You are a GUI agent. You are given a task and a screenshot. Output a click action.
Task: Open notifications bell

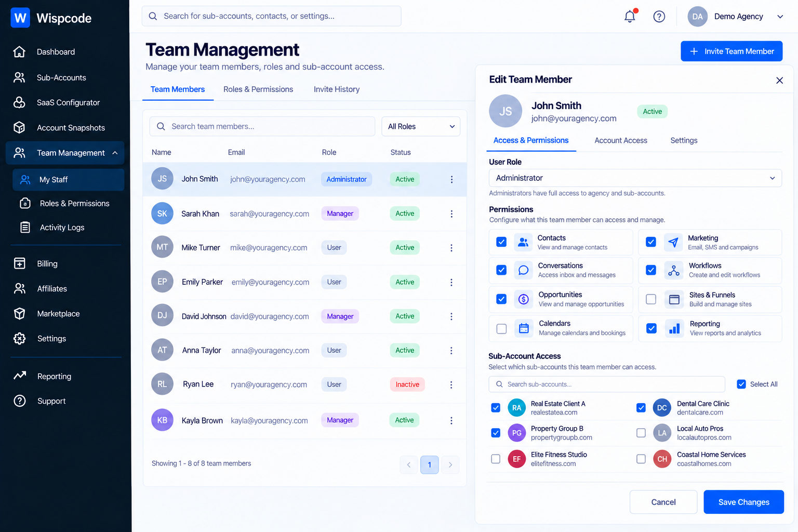pyautogui.click(x=630, y=17)
